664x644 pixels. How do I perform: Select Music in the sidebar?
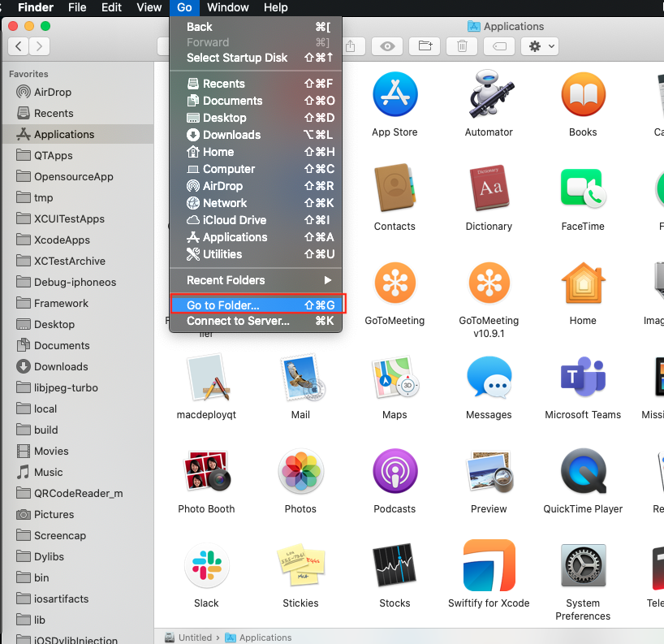click(77, 472)
